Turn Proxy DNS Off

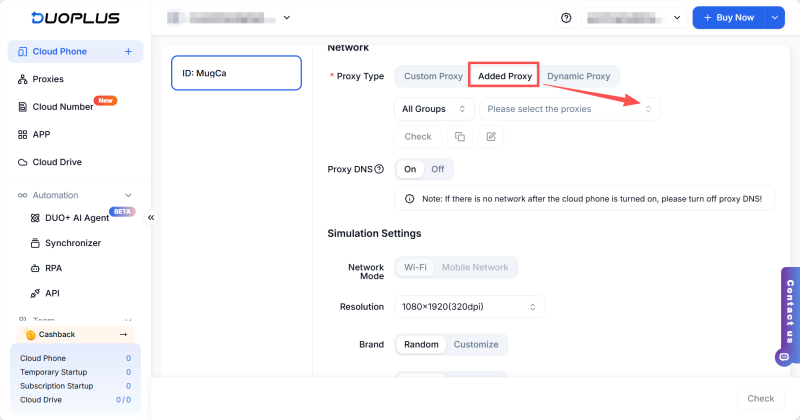click(x=438, y=169)
